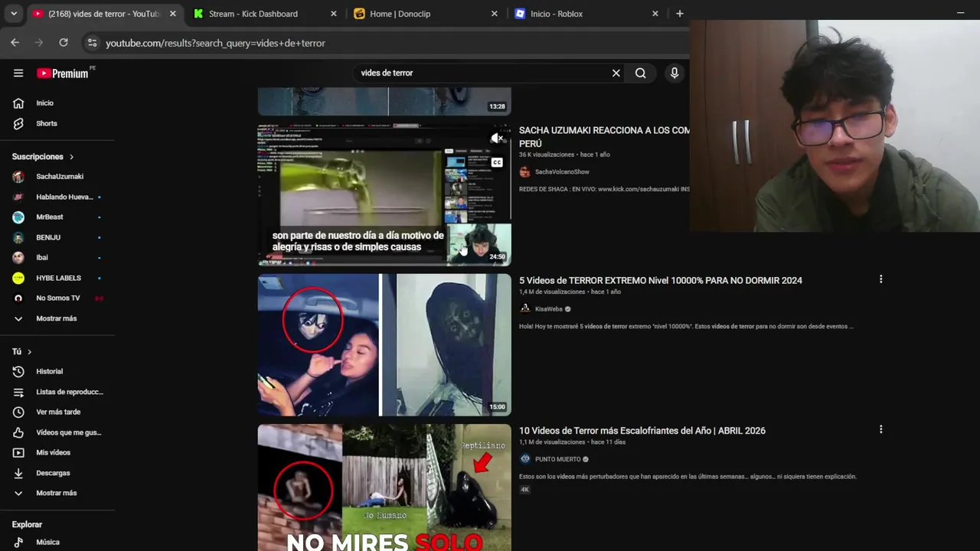The image size is (980, 551).
Task: Open the YouTube hamburger guide menu
Action: 18,73
